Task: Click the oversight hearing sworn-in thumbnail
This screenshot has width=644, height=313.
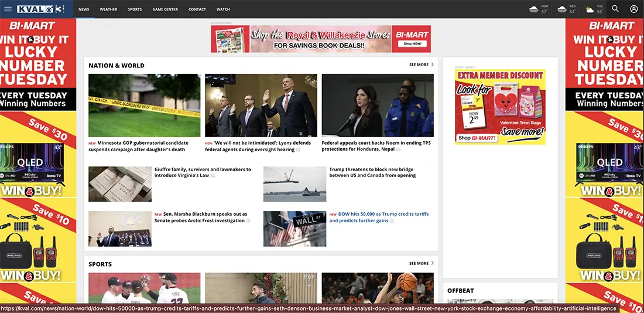Action: (x=261, y=106)
